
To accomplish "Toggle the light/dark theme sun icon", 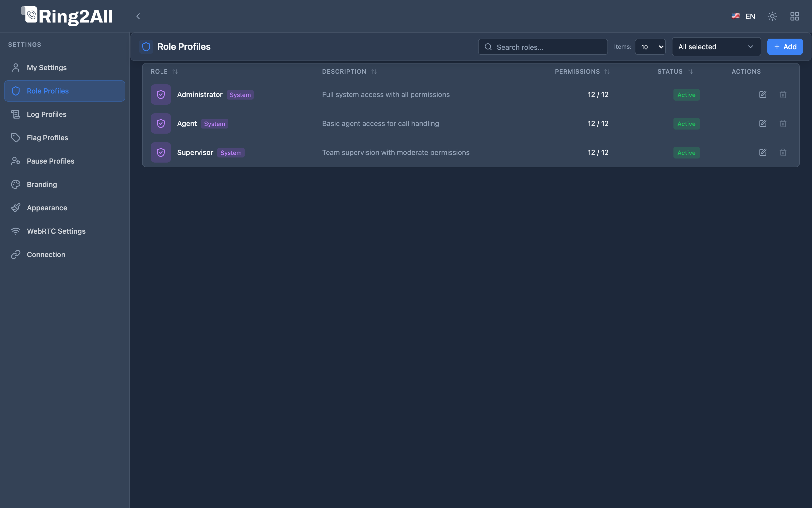I will point(772,16).
